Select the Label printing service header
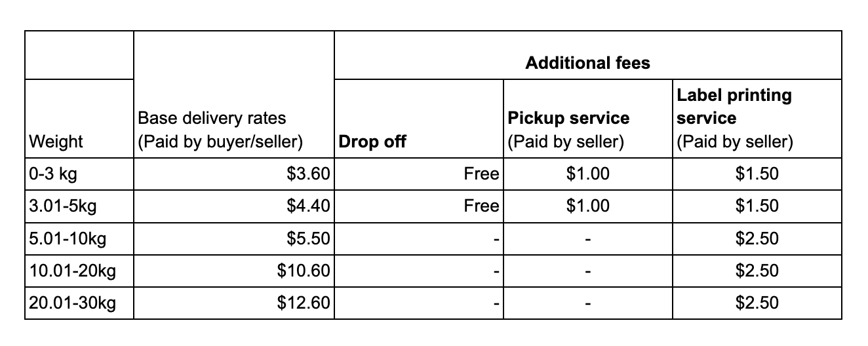The width and height of the screenshot is (868, 346). click(757, 119)
